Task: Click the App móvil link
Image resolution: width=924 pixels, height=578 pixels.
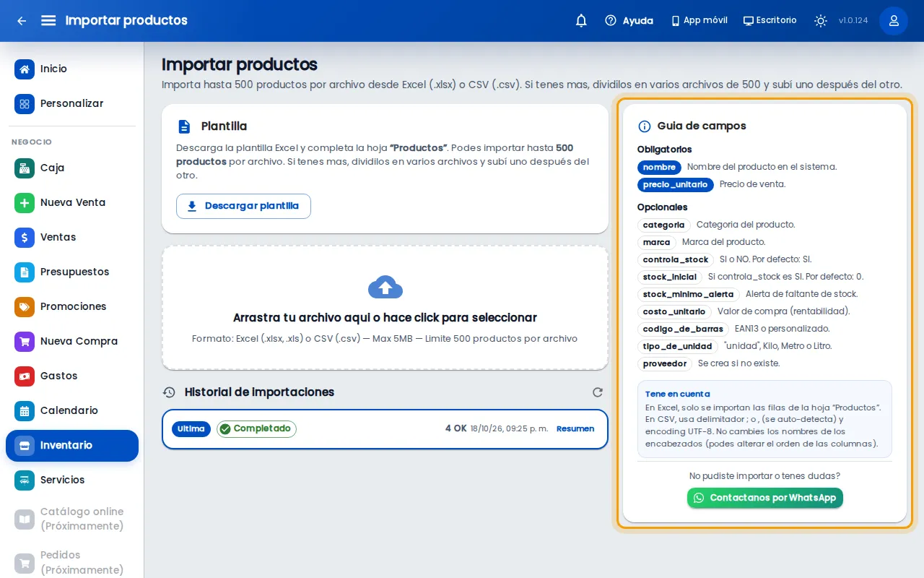Action: pos(699,21)
